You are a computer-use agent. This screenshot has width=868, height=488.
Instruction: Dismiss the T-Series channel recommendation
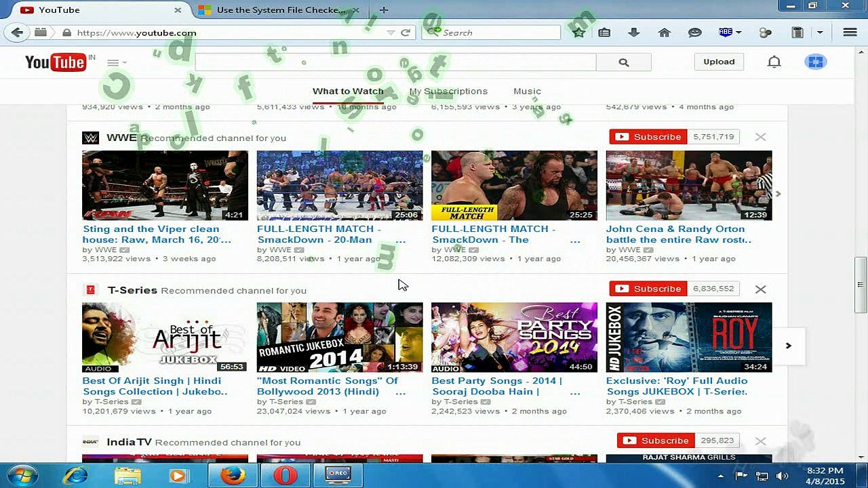pyautogui.click(x=761, y=289)
